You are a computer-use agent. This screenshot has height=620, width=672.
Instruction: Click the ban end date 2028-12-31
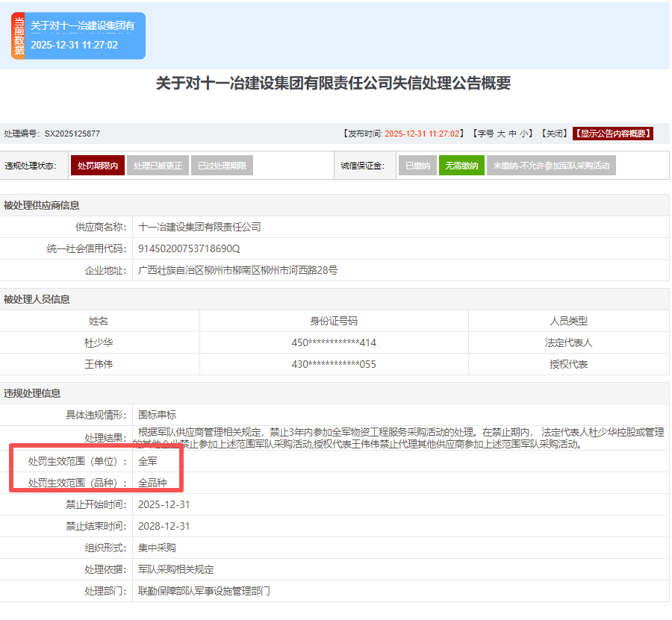point(164,526)
